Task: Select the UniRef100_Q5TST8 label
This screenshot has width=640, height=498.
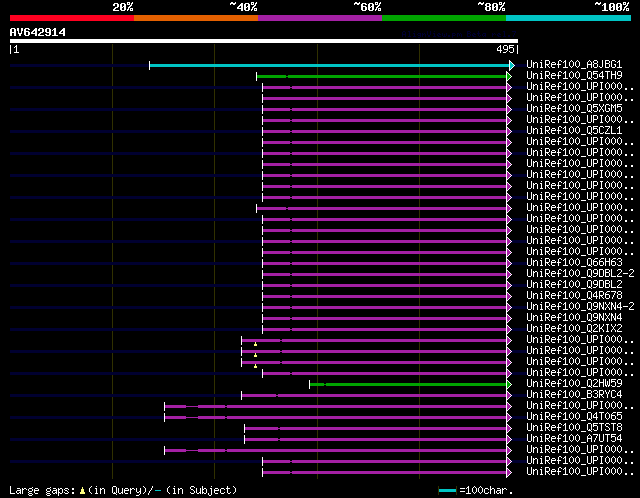Action: pyautogui.click(x=574, y=427)
